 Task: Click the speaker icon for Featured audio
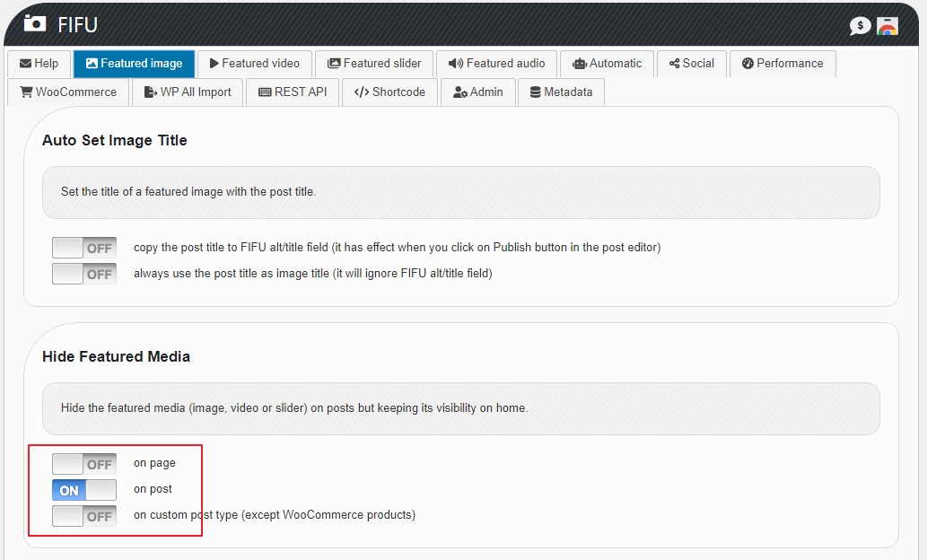pos(455,64)
